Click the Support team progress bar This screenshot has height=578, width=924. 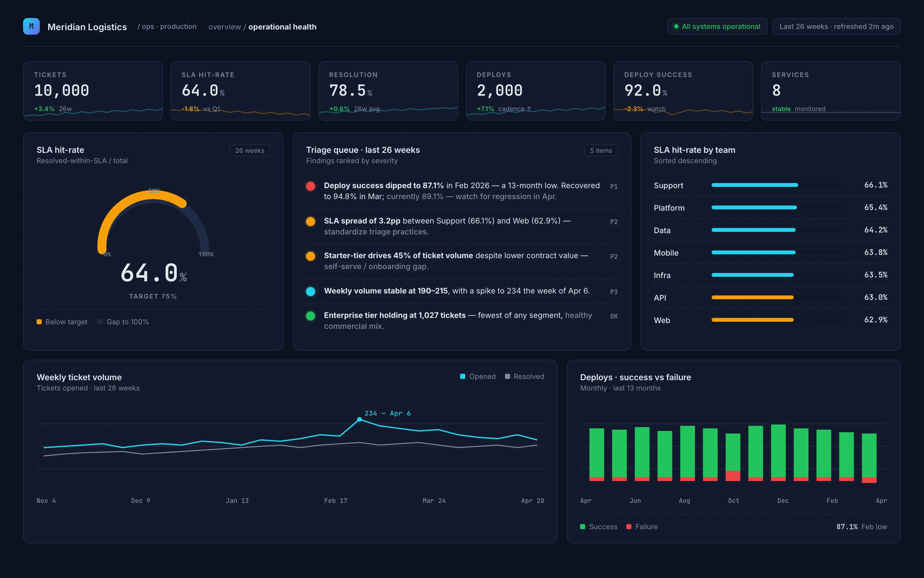755,185
